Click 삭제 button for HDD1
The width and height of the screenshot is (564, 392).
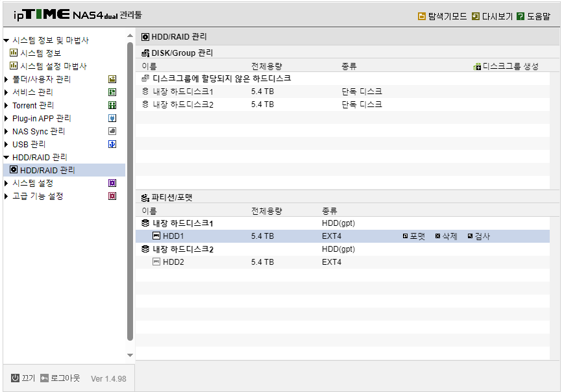click(x=447, y=236)
